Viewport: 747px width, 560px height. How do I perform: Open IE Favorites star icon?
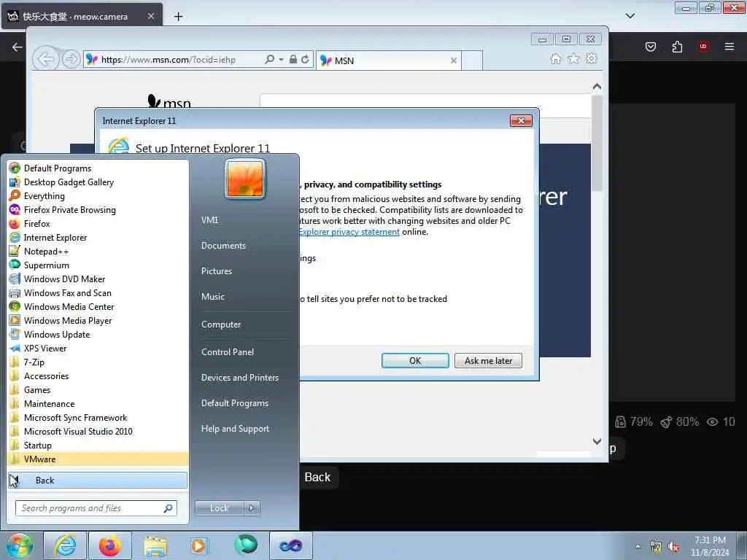point(573,58)
